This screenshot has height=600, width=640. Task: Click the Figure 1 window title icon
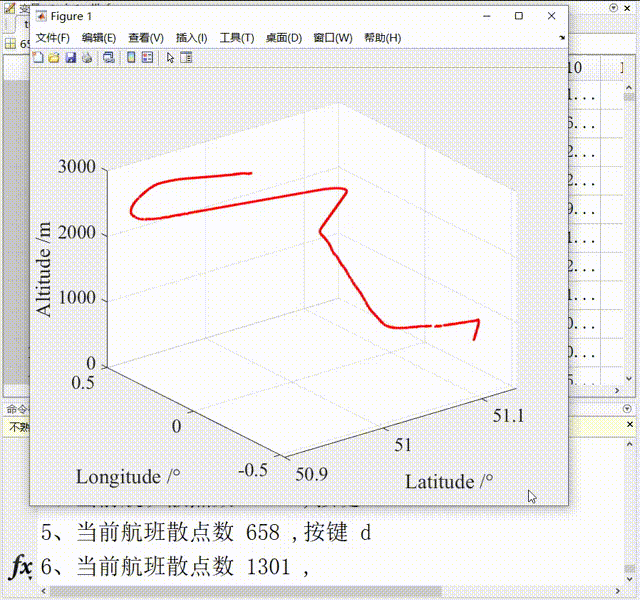click(x=41, y=17)
